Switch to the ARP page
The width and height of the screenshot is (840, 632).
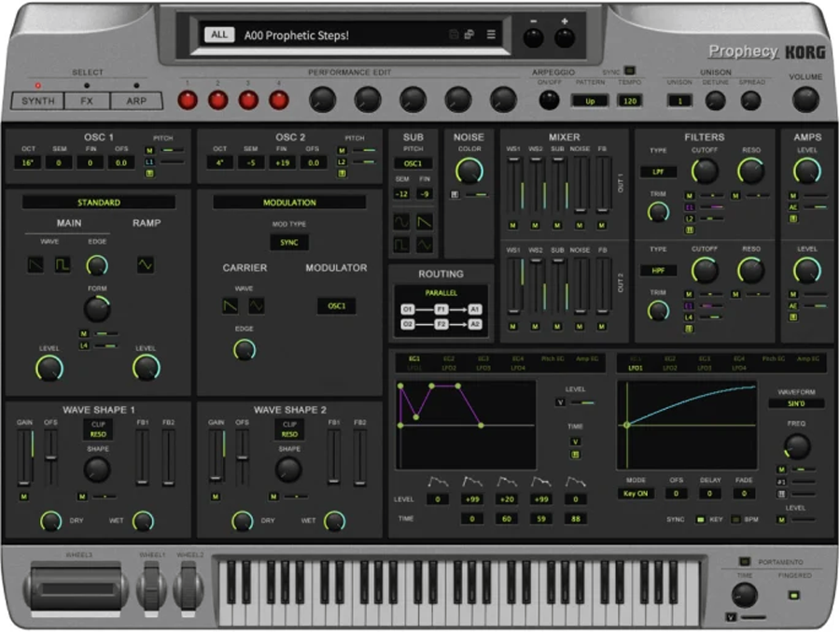pos(136,101)
